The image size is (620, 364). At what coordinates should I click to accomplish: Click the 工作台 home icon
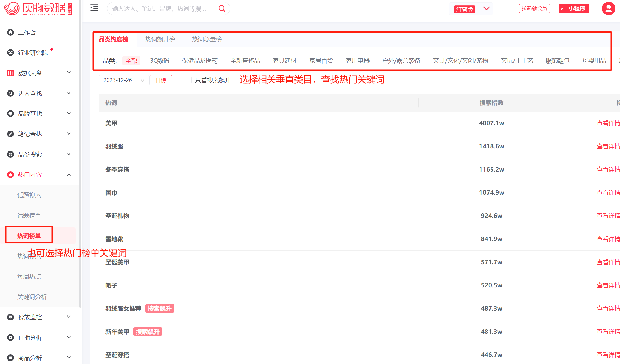[10, 32]
